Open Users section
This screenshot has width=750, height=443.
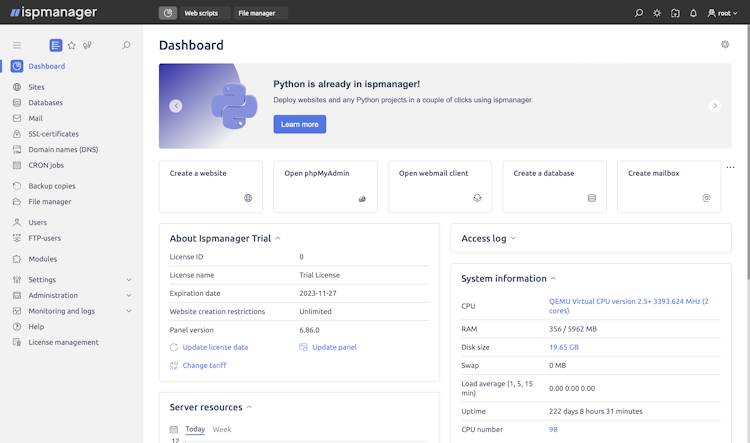click(x=37, y=222)
